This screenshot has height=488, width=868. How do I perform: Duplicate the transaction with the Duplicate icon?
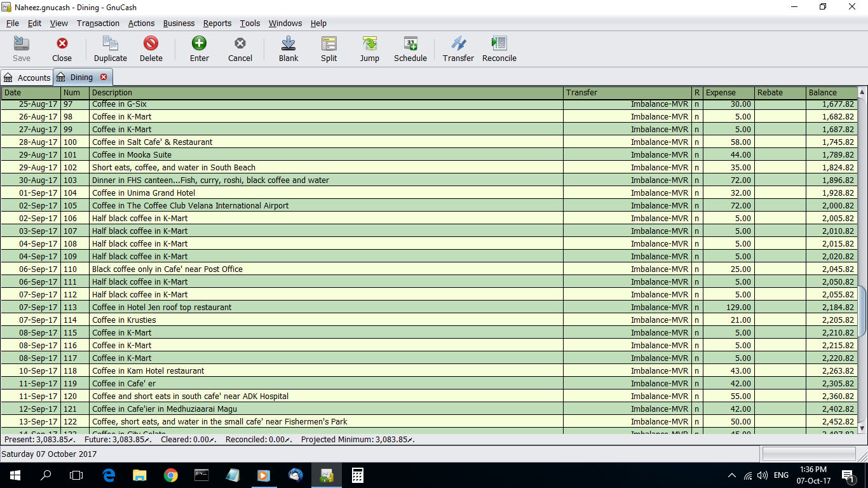click(x=111, y=49)
